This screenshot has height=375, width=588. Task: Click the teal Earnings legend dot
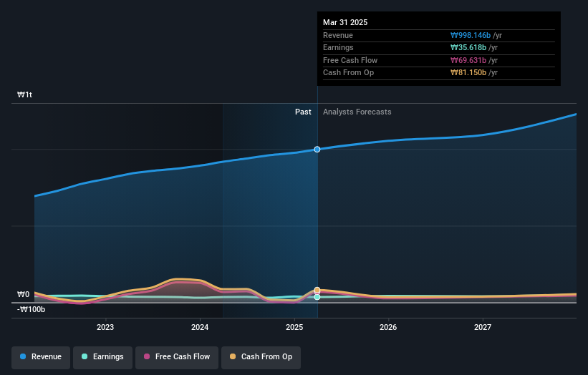click(85, 356)
